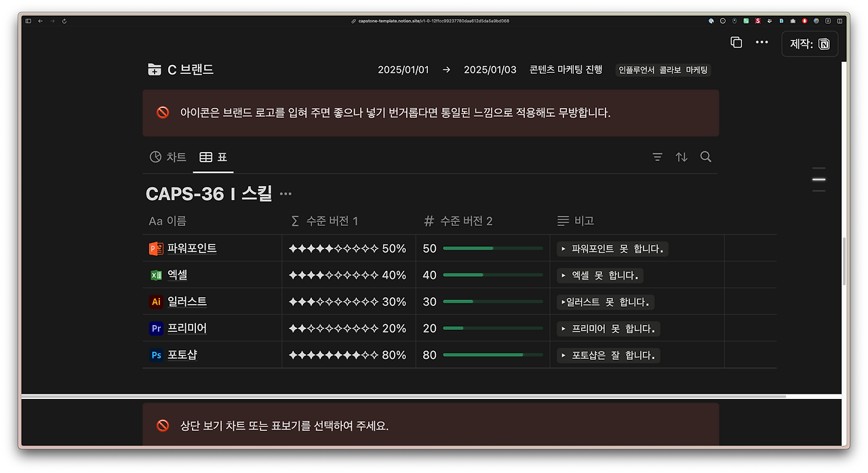Image resolution: width=868 pixels, height=473 pixels.
Task: Open the ... menu next to CAPS-36 스킬
Action: 285,193
